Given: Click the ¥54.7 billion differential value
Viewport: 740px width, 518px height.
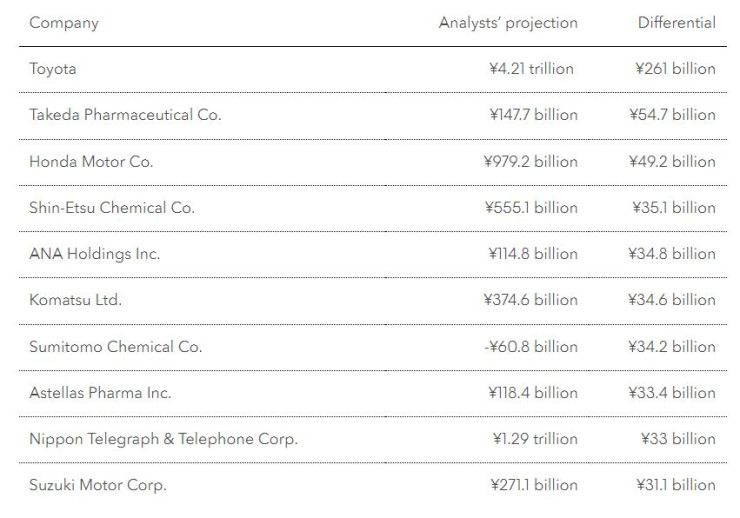Looking at the screenshot, I should point(672,115).
